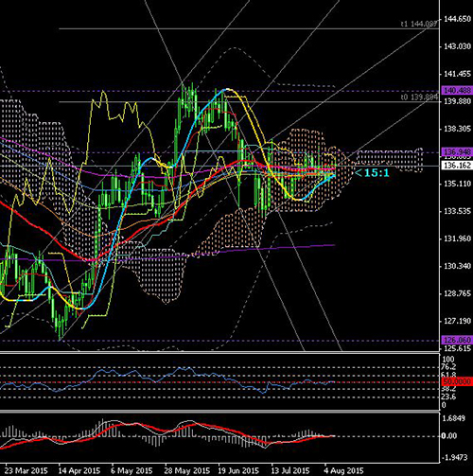This screenshot has width=473, height=476.
Task: Click the 4 Aug 2015 date label
Action: (x=343, y=470)
